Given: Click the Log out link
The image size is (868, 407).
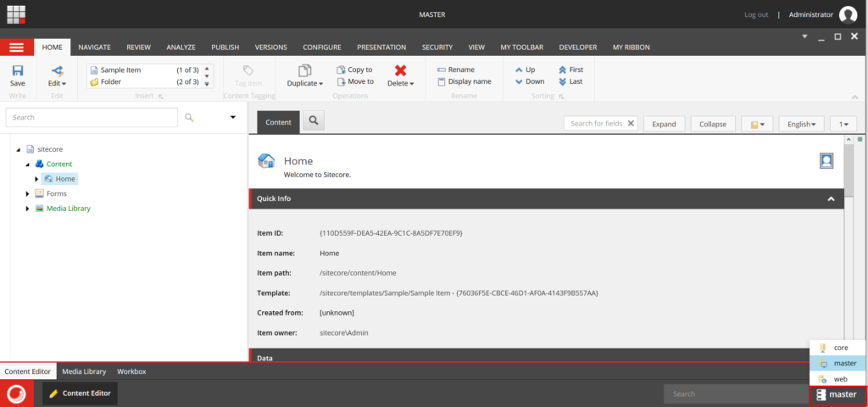Looking at the screenshot, I should pos(756,14).
